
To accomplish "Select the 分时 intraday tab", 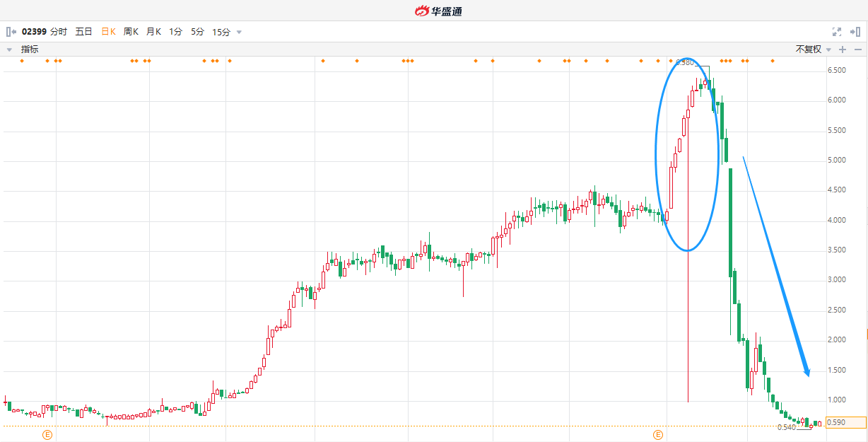I will [x=59, y=32].
